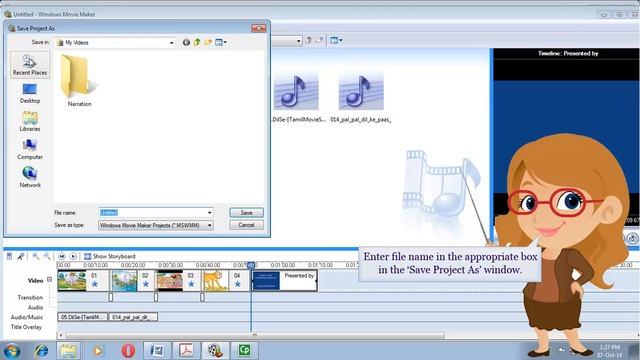
Task: Click the first transition marker between clips 01 and 02
Action: pyautogui.click(x=111, y=297)
